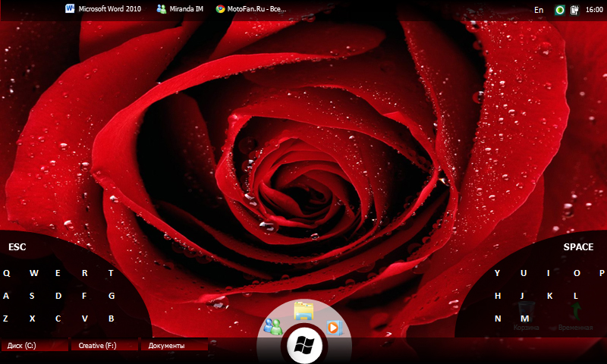Open the power plug tray icon
Viewport: 607px width, 364px height.
pos(575,10)
